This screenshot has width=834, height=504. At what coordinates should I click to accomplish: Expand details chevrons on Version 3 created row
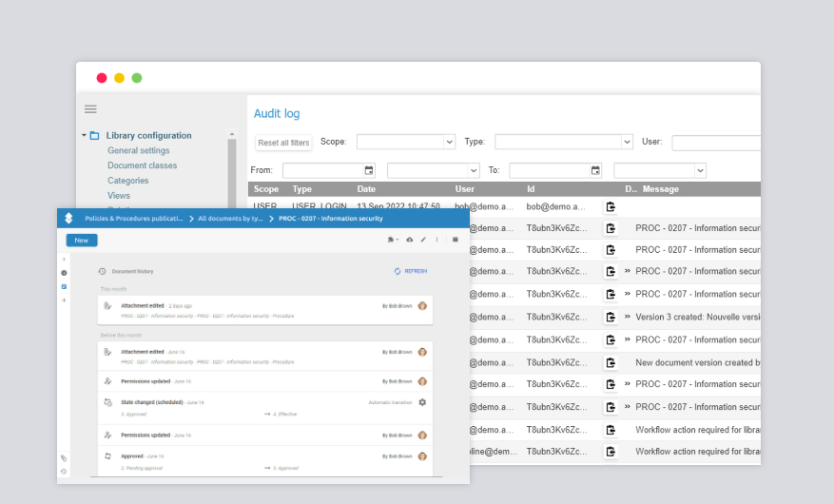pos(627,317)
